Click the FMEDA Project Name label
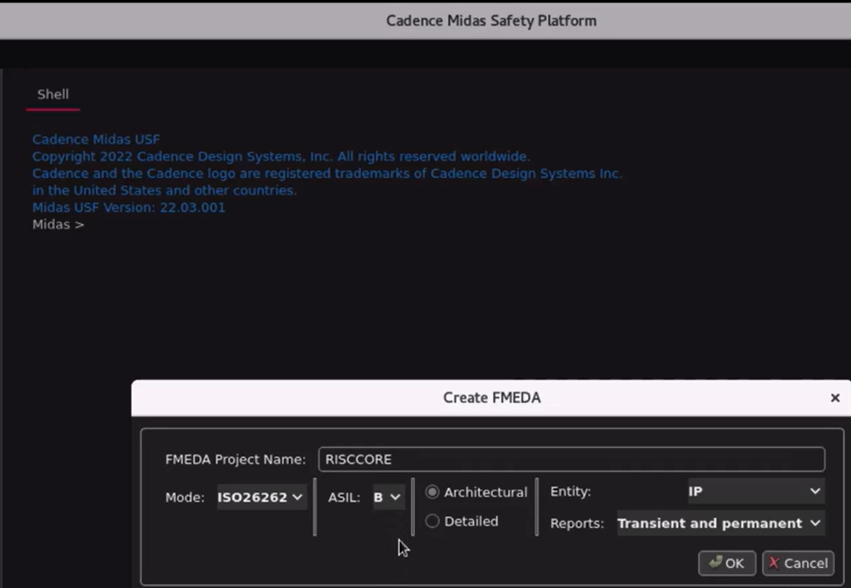This screenshot has height=588, width=851. pyautogui.click(x=236, y=459)
